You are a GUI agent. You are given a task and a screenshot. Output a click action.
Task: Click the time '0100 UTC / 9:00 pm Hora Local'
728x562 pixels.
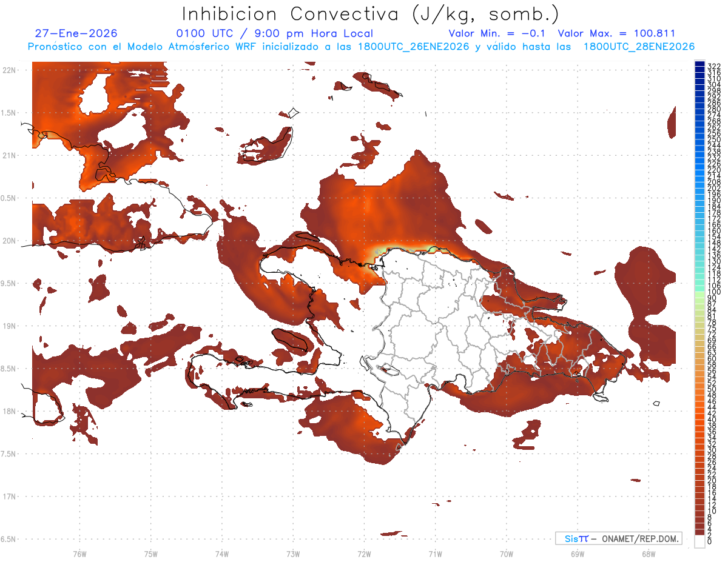tap(275, 33)
